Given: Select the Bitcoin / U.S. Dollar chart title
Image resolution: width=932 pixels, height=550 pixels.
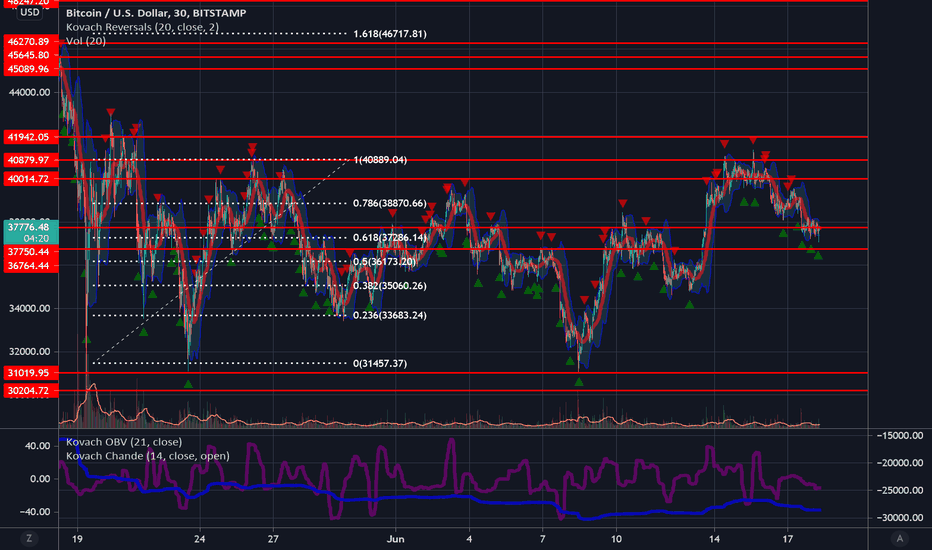Looking at the screenshot, I should coord(156,13).
